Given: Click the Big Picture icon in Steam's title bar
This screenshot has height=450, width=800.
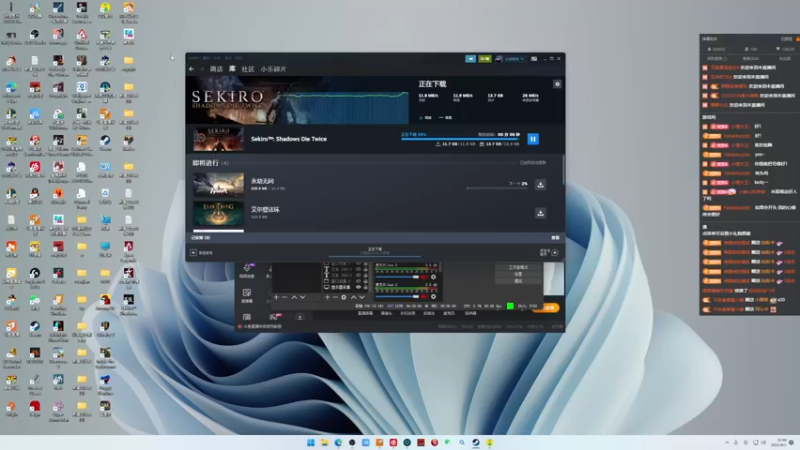Looking at the screenshot, I should [534, 59].
